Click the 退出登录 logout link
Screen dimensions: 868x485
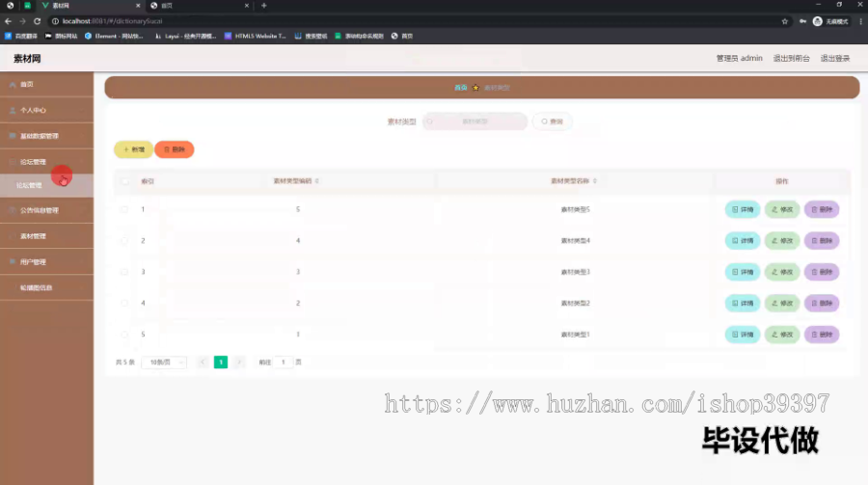[x=835, y=58]
